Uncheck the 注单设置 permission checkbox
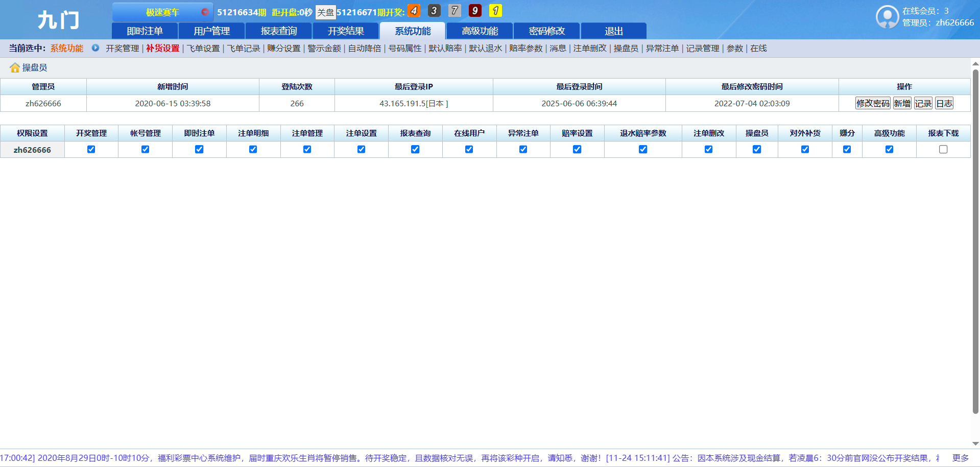The height and width of the screenshot is (467, 980). (361, 149)
